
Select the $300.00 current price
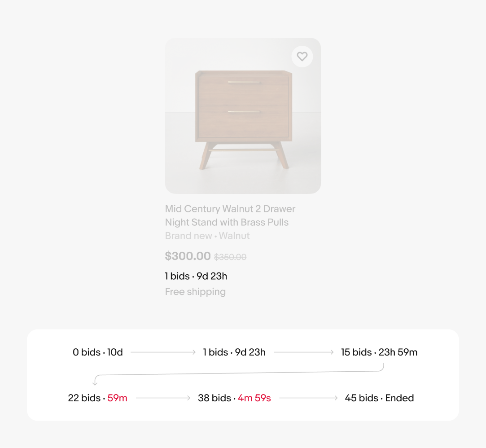click(188, 256)
